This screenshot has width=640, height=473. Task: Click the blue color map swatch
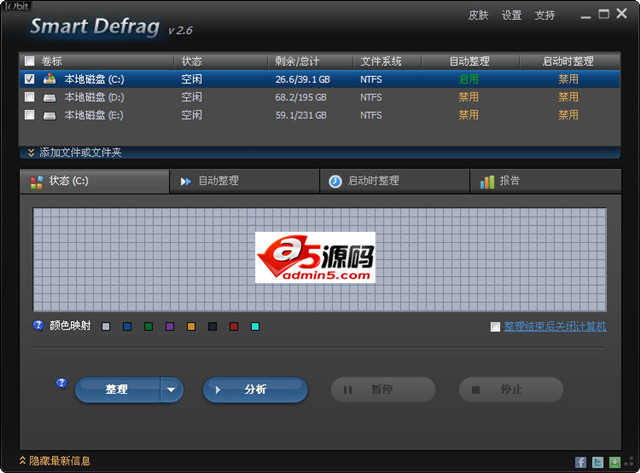[x=127, y=326]
